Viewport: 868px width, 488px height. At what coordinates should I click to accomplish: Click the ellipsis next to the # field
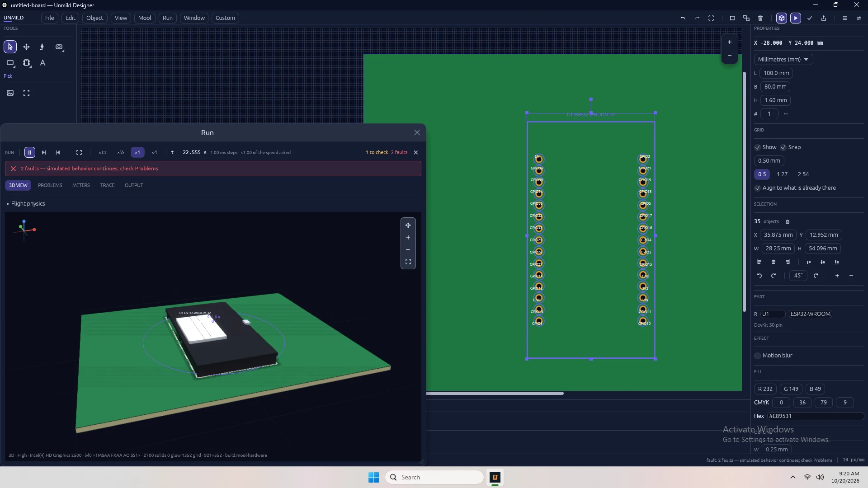786,114
